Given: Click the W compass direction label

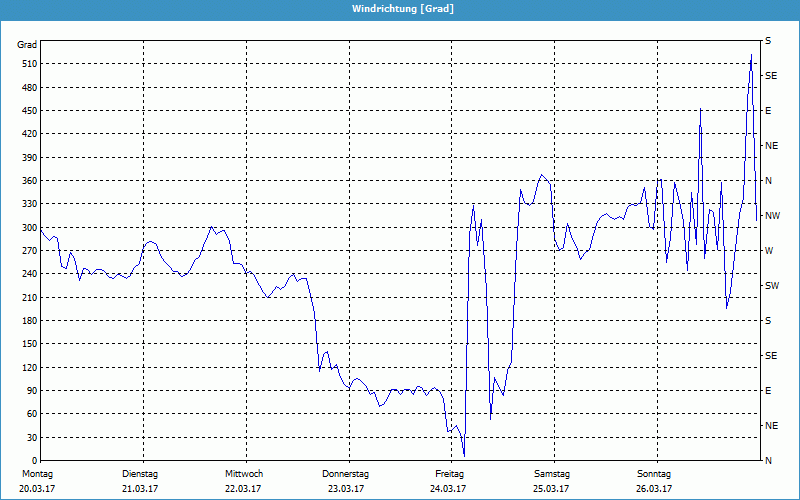Looking at the screenshot, I should click(x=768, y=251).
